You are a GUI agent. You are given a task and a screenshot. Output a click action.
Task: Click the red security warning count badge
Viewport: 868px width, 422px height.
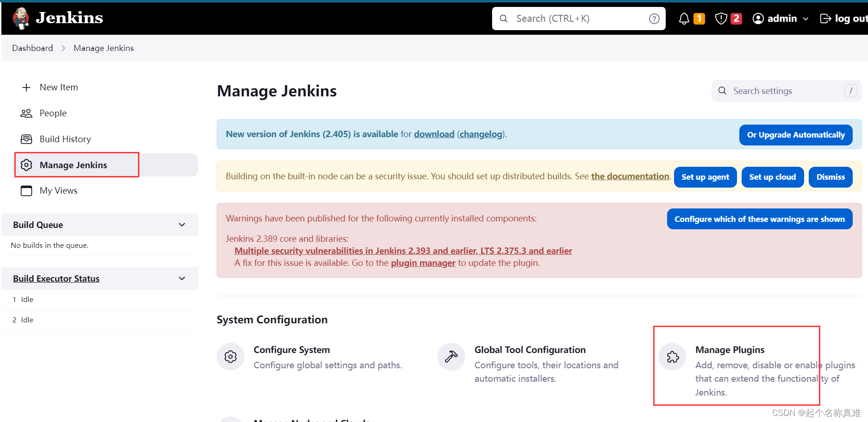pyautogui.click(x=736, y=19)
